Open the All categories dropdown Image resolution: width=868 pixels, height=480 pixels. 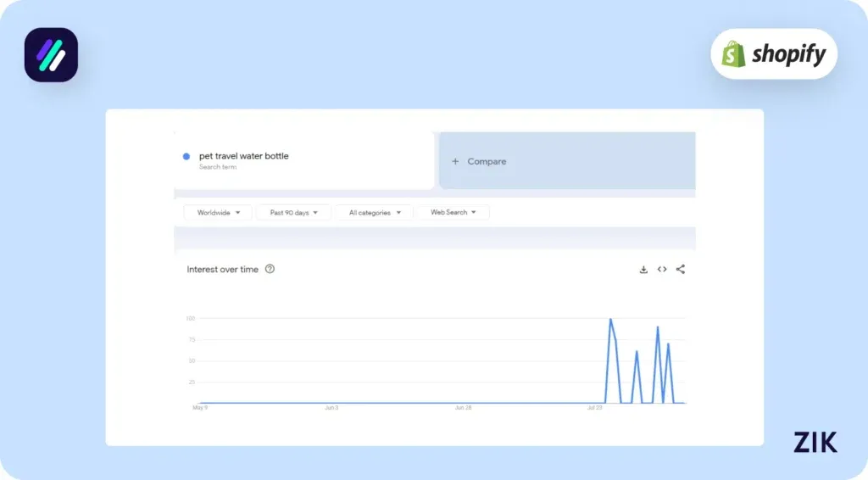(x=374, y=213)
